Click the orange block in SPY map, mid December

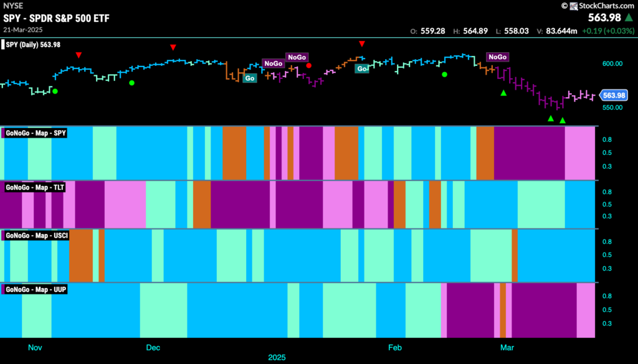point(234,152)
